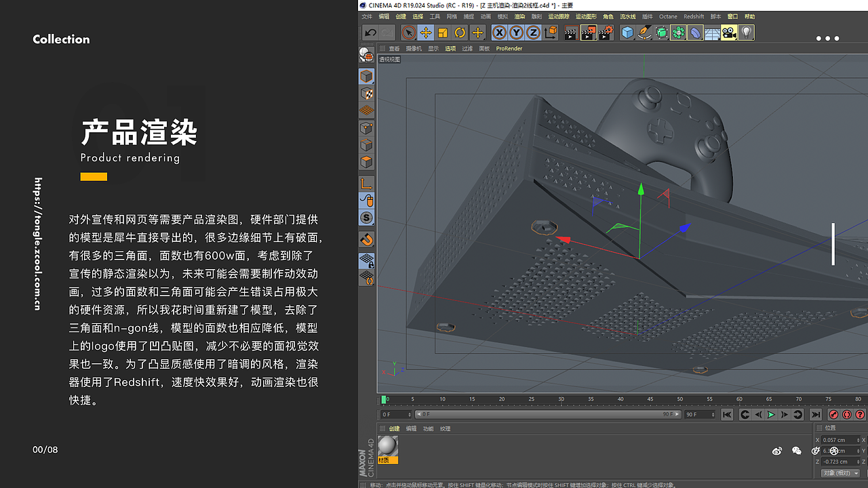The height and width of the screenshot is (488, 868).
Task: Enable Texture mode checkered cube icon
Action: pos(366,93)
